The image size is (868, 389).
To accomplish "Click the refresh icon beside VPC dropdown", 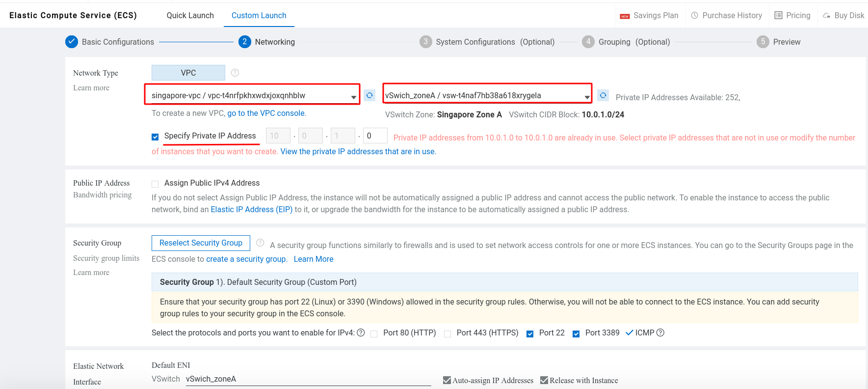I will coord(369,95).
